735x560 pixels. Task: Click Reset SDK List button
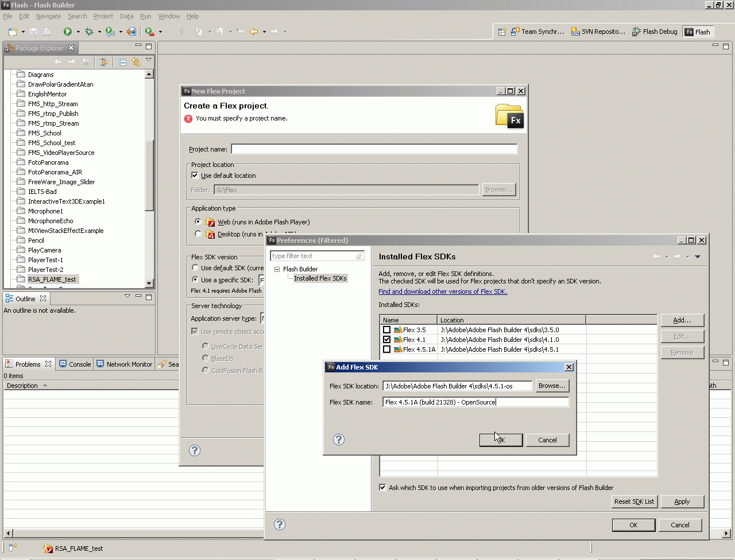click(634, 501)
